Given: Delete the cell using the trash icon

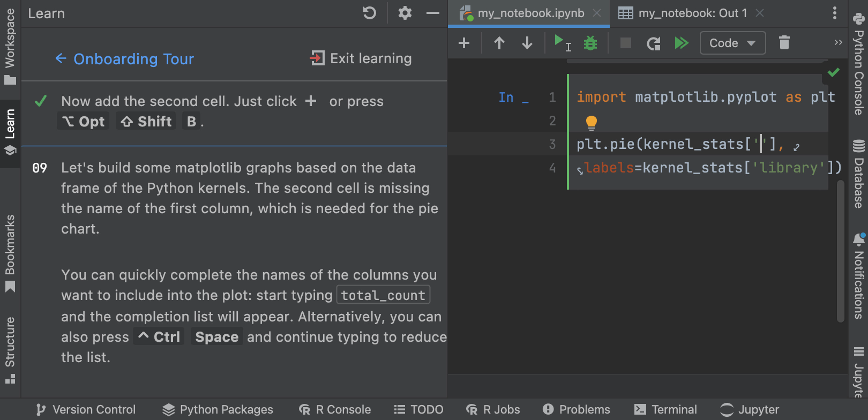Looking at the screenshot, I should pyautogui.click(x=784, y=43).
